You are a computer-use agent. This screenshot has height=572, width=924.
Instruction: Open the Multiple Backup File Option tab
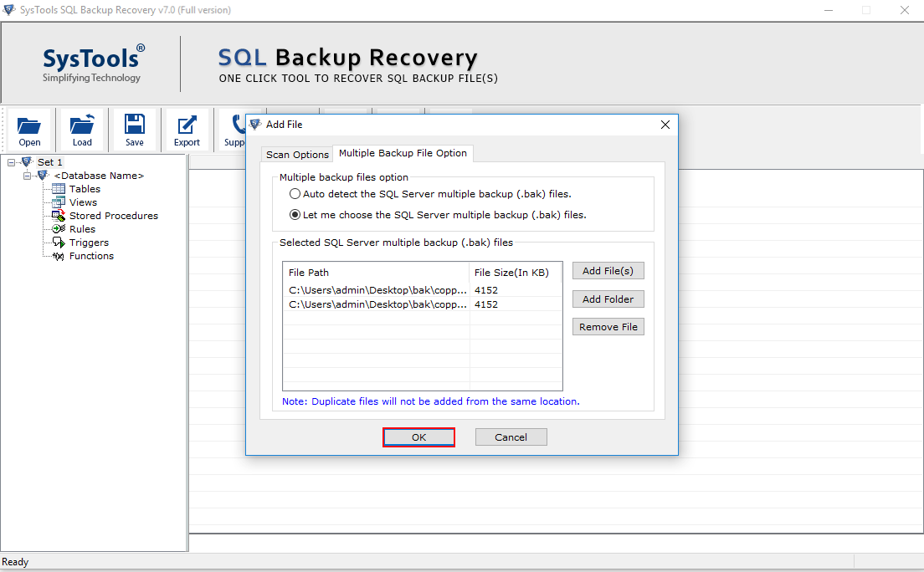(403, 153)
